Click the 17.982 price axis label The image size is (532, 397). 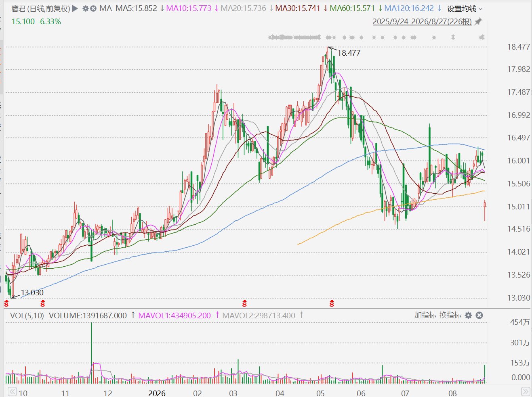coord(519,69)
